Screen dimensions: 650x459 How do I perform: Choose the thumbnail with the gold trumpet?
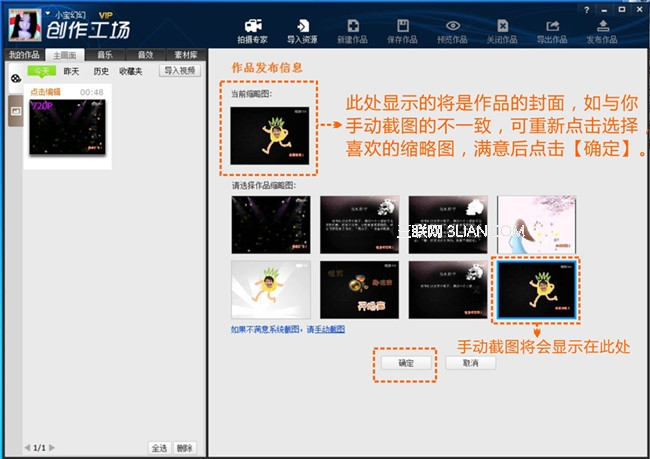[359, 289]
